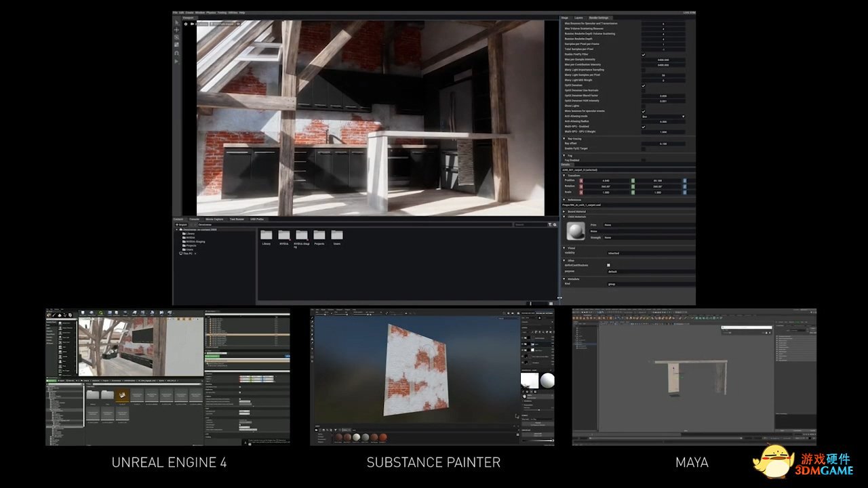Collapse the Child Materials section
The width and height of the screenshot is (868, 488).
[x=564, y=217]
